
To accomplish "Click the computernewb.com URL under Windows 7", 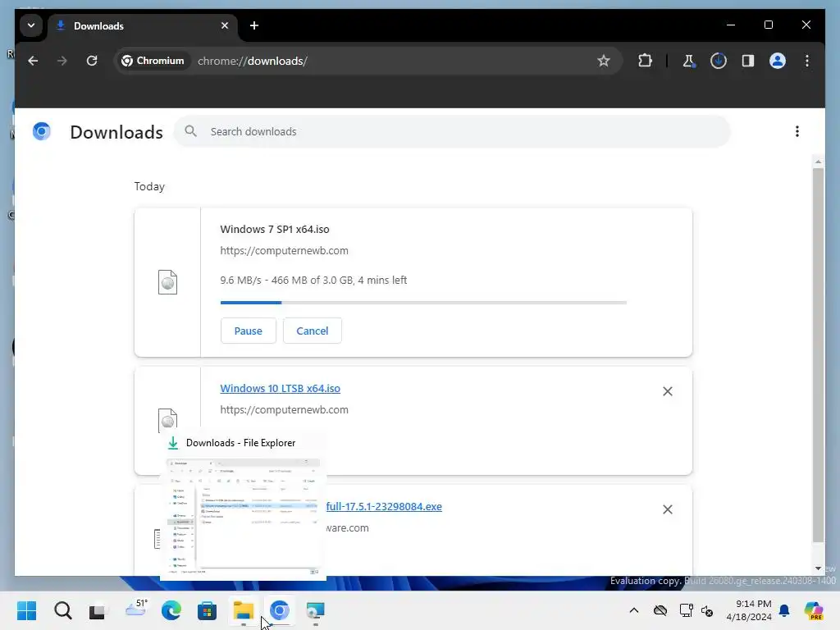I will tap(284, 251).
